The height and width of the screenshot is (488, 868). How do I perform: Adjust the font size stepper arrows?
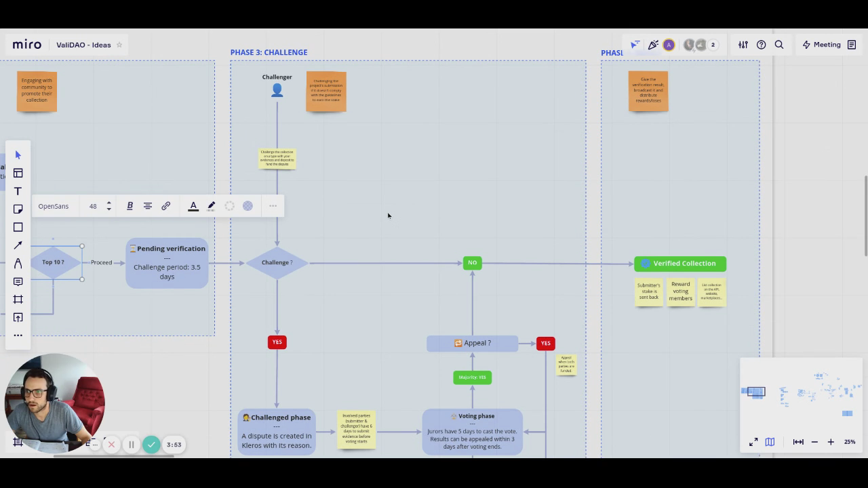point(108,206)
